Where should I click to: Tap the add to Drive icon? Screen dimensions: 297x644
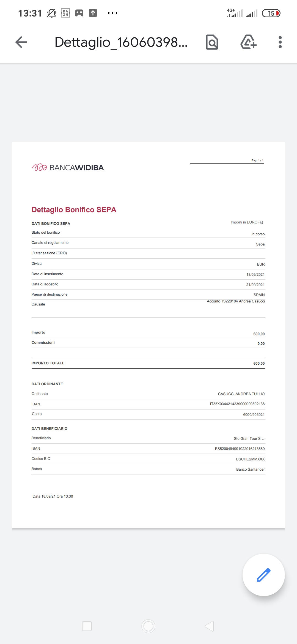point(248,42)
